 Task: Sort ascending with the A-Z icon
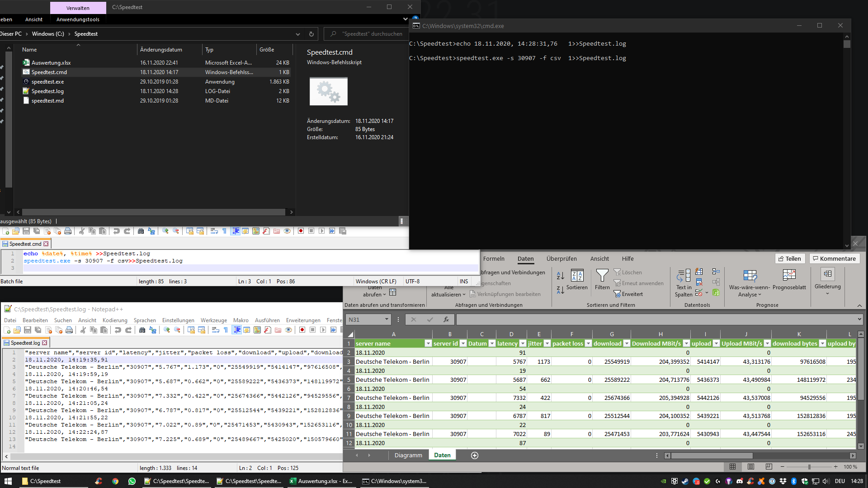point(560,276)
